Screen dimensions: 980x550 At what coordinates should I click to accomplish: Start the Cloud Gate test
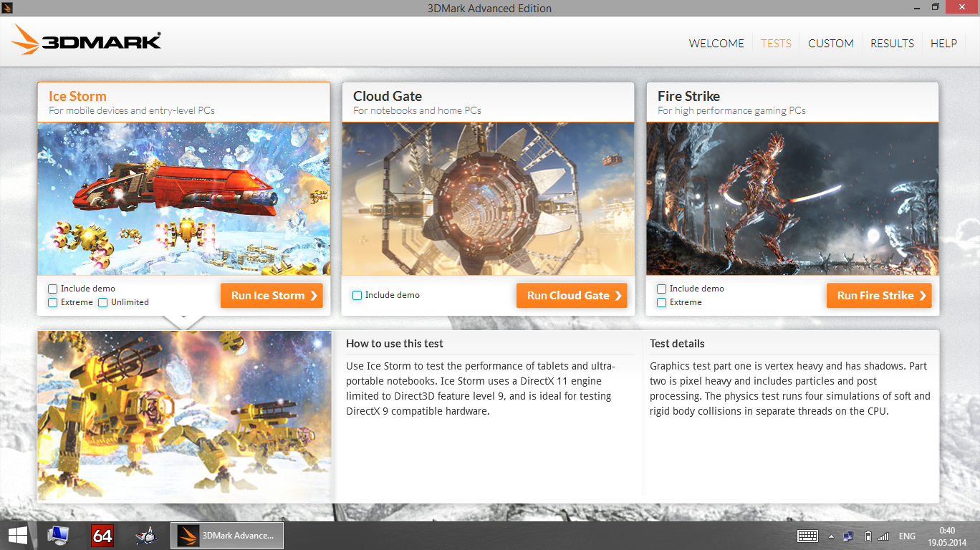tap(572, 296)
